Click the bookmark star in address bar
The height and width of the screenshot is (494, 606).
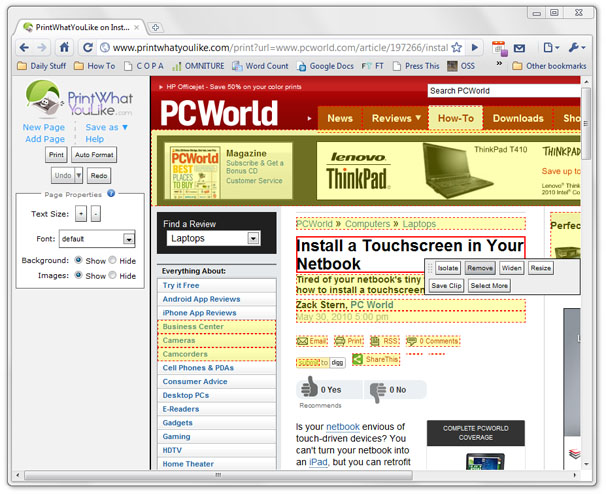457,47
